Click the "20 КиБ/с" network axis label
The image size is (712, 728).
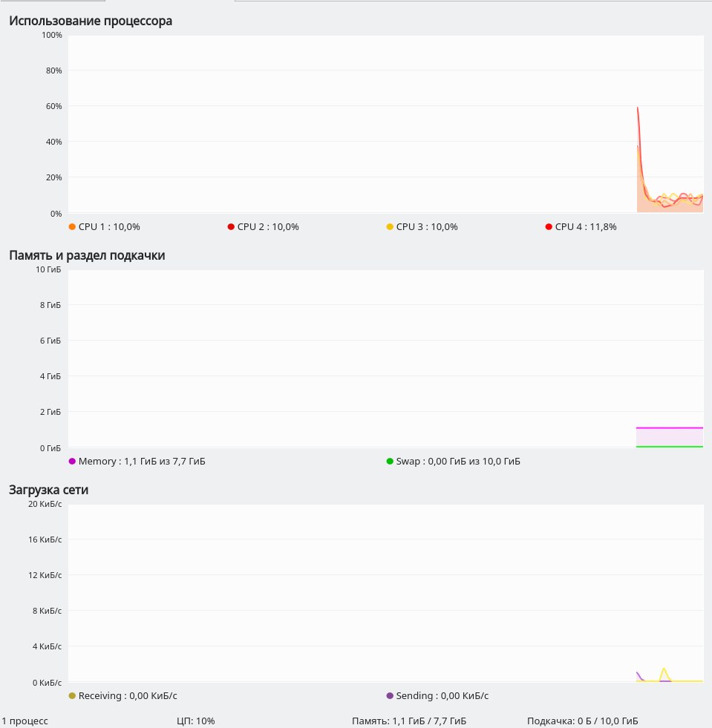point(44,504)
